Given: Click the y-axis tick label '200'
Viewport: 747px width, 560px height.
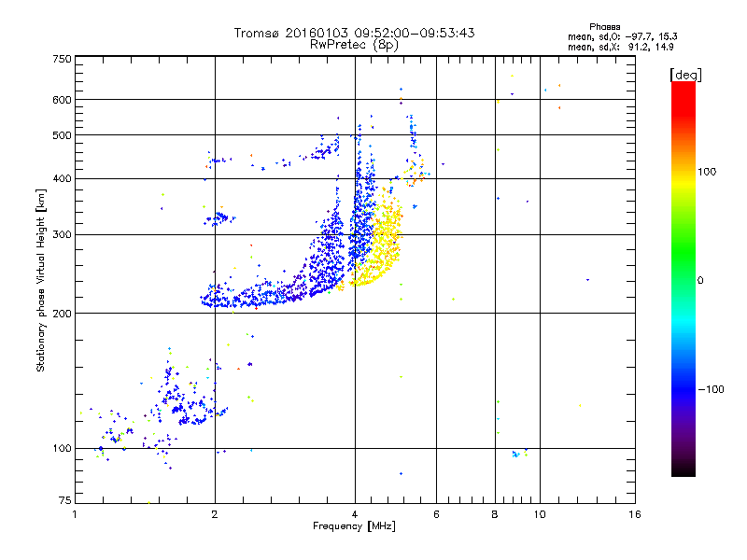Looking at the screenshot, I should [62, 314].
